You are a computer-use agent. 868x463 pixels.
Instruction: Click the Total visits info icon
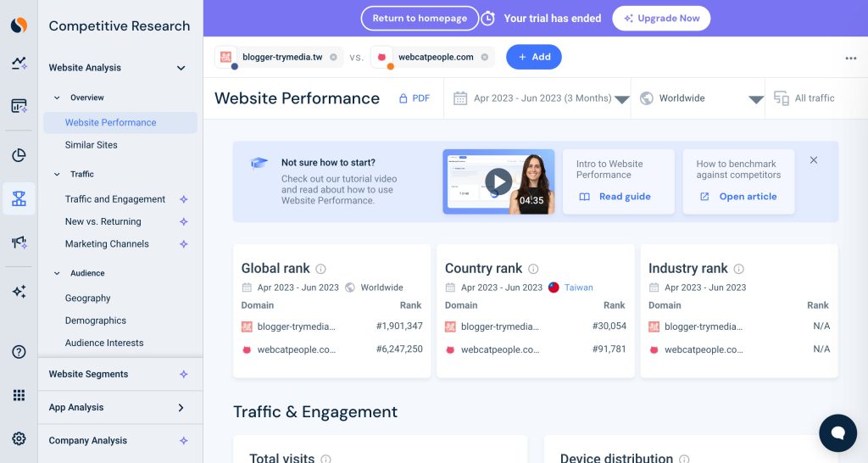(325, 459)
